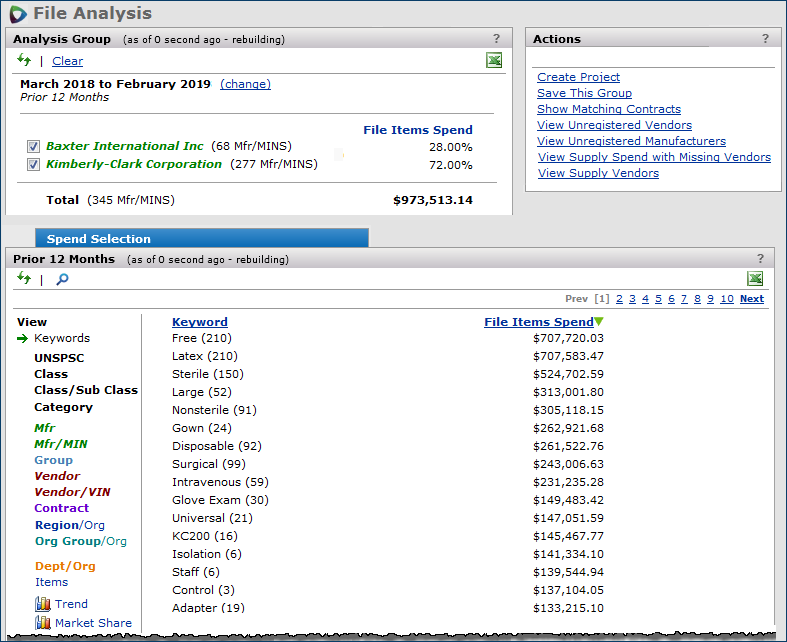Click the magnifier search icon in Prior 12 Months

click(x=62, y=280)
